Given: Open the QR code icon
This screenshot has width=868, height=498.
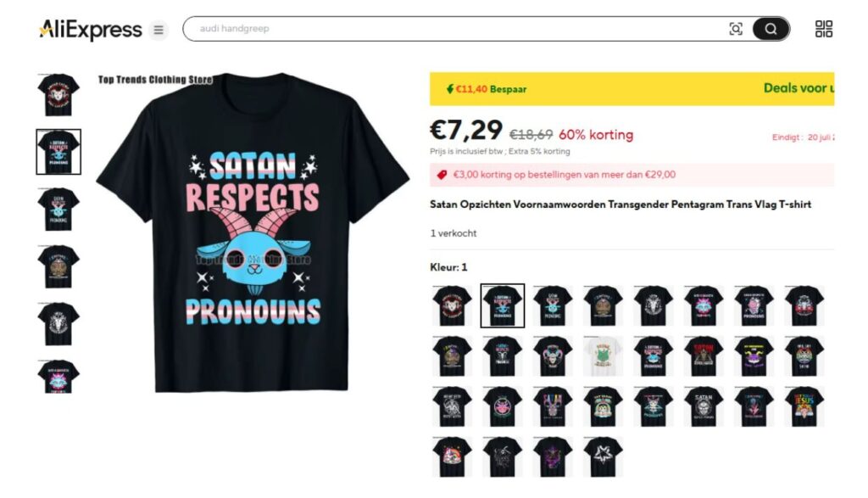Looking at the screenshot, I should click(x=824, y=29).
